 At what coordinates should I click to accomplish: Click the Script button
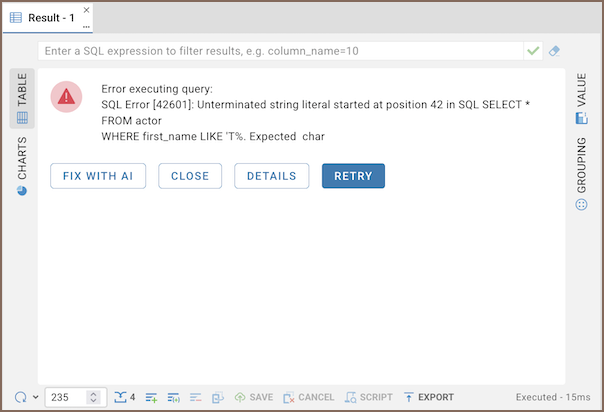click(x=369, y=397)
